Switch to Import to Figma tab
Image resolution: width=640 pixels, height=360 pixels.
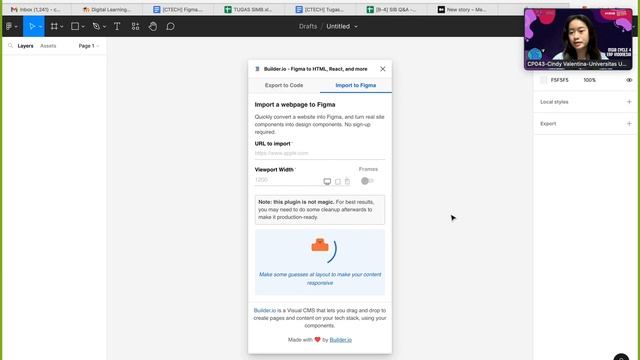tap(356, 85)
